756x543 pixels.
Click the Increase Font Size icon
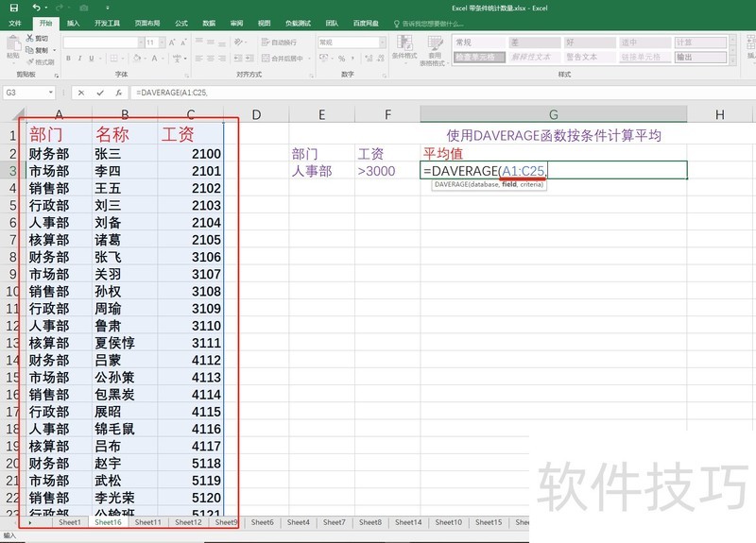(x=170, y=42)
